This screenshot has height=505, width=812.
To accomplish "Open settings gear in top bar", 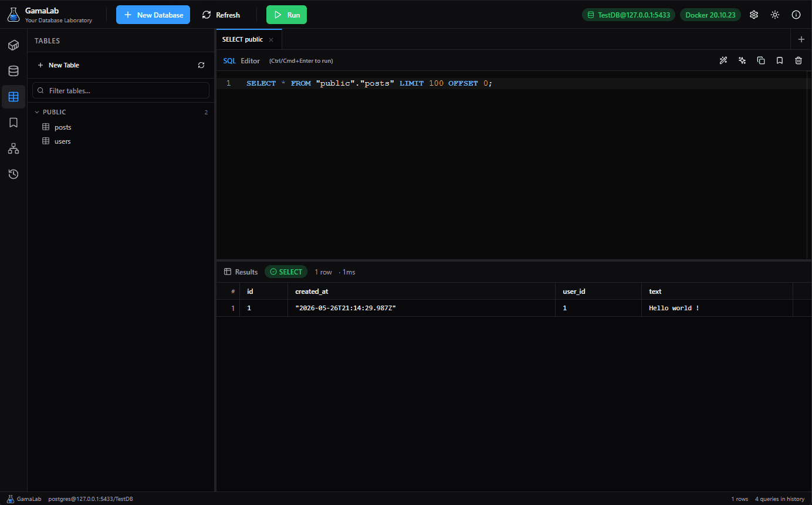I will click(754, 15).
